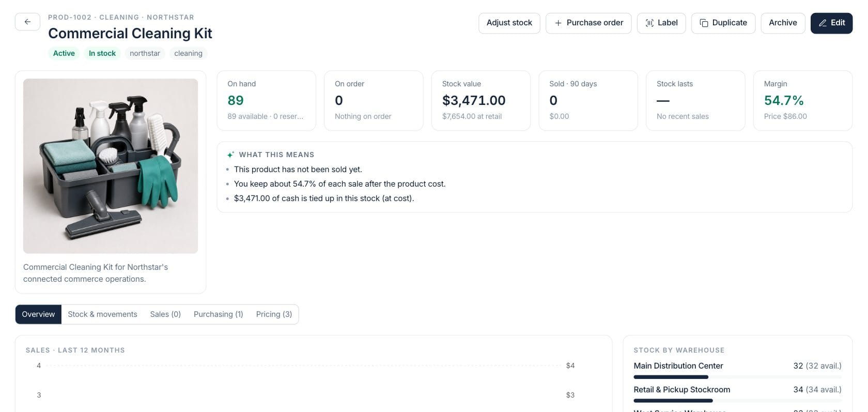Click Main Distribution Center warehouse name
Viewport: 868px width, 412px height.
pyautogui.click(x=678, y=366)
